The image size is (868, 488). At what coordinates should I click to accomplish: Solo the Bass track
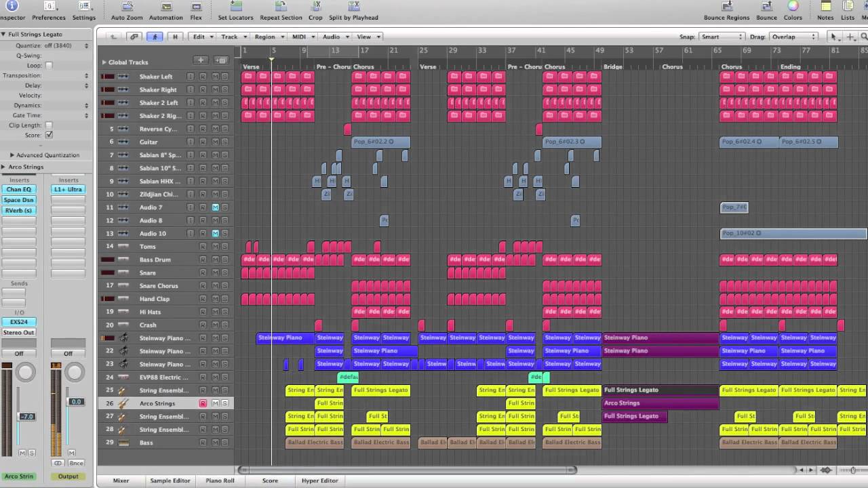[224, 443]
